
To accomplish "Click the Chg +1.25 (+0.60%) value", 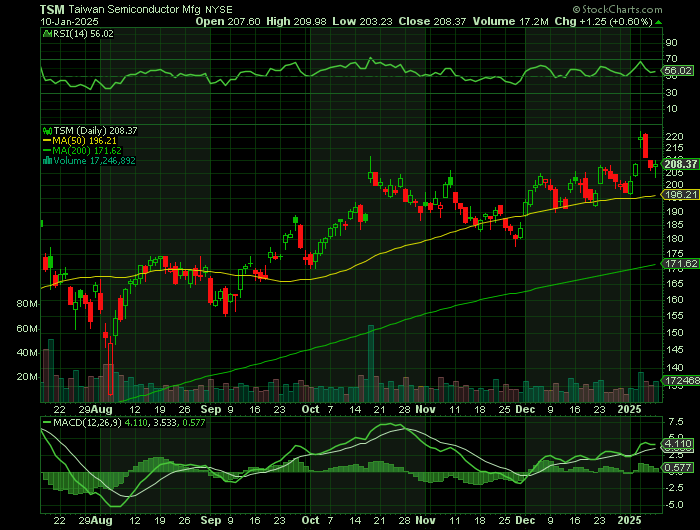I will [x=604, y=21].
